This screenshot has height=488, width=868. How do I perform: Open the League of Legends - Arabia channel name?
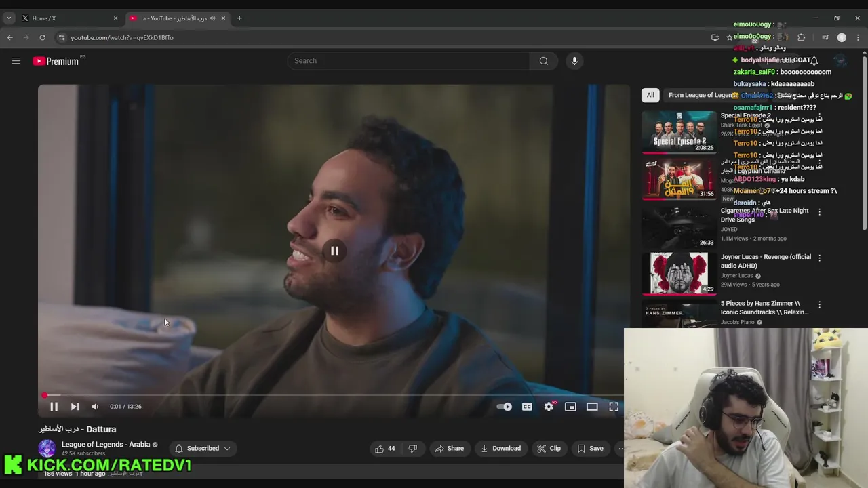tap(106, 445)
